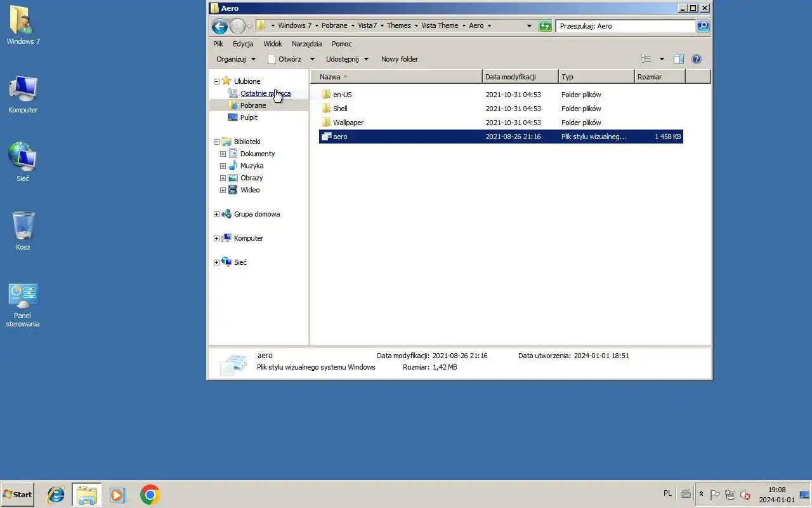Open the Narzędzia menu
The image size is (812, 508).
tap(307, 44)
